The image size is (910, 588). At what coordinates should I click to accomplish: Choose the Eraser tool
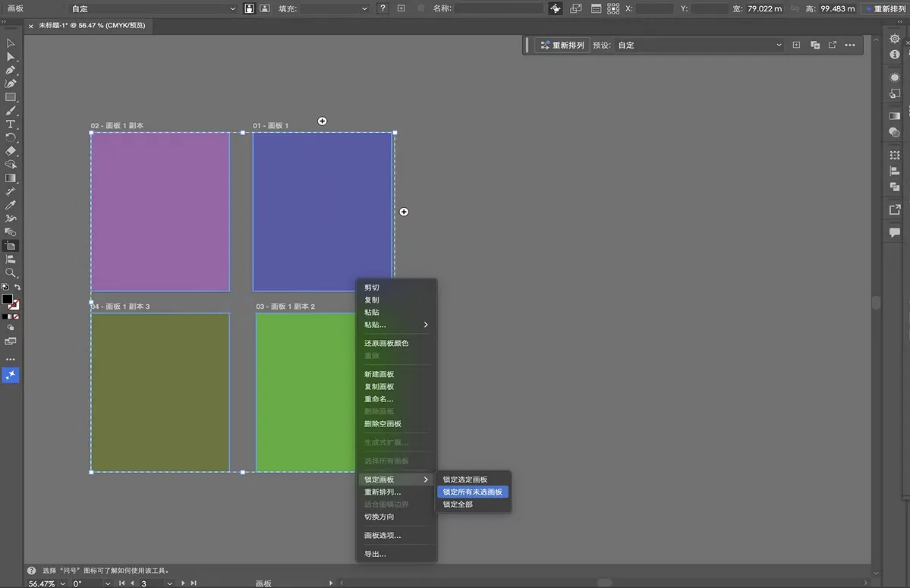click(x=11, y=151)
